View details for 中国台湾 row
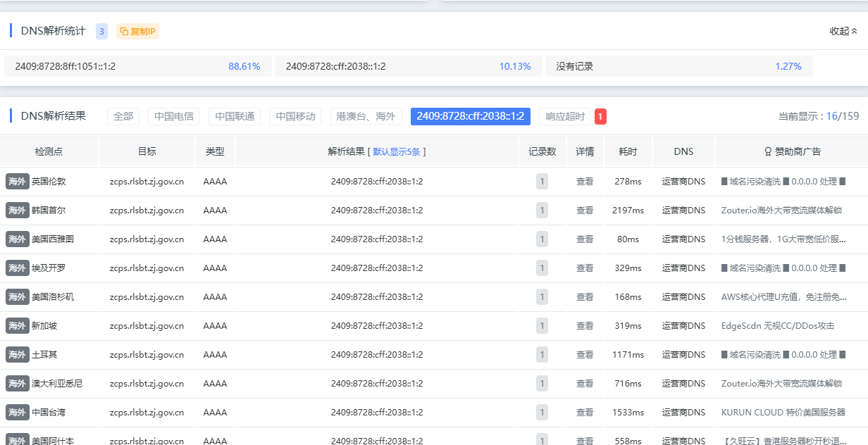 coord(585,413)
